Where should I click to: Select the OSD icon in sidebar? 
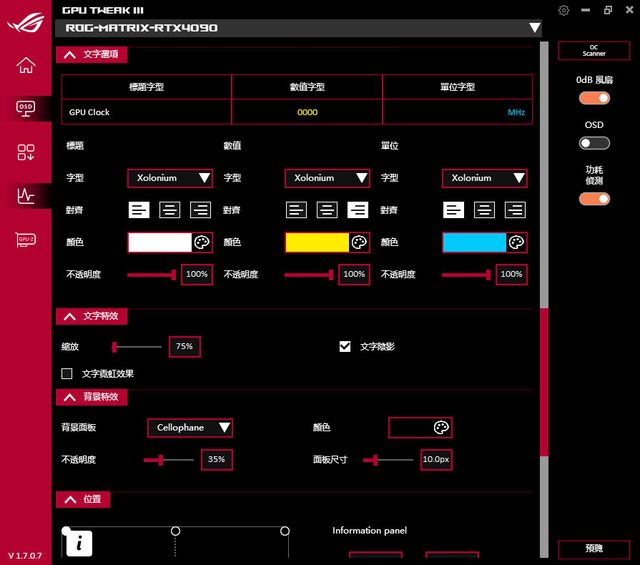point(26,108)
